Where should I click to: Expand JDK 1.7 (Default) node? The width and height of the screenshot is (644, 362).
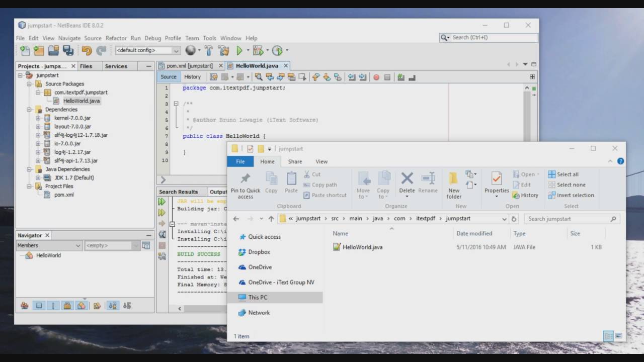pyautogui.click(x=38, y=177)
